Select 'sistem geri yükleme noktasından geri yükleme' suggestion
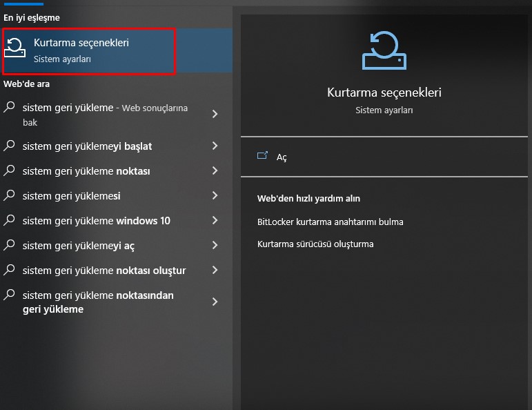532x410 pixels. click(x=98, y=302)
